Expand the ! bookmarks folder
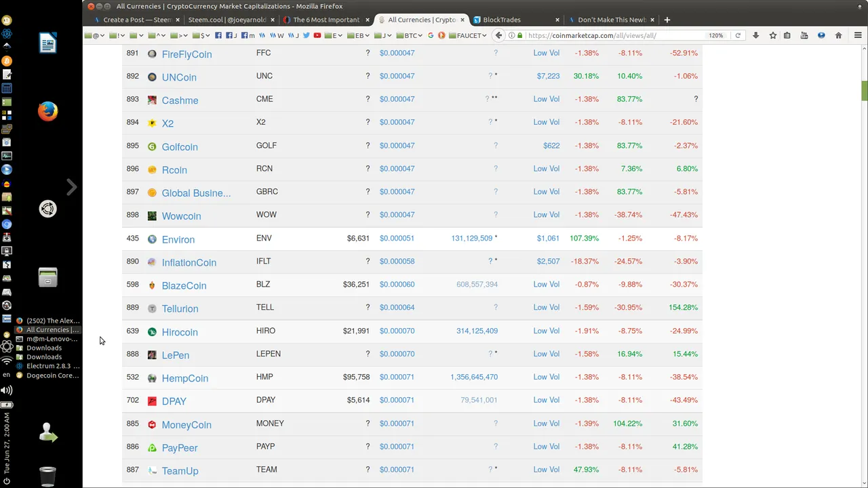The height and width of the screenshot is (488, 868). click(x=117, y=35)
